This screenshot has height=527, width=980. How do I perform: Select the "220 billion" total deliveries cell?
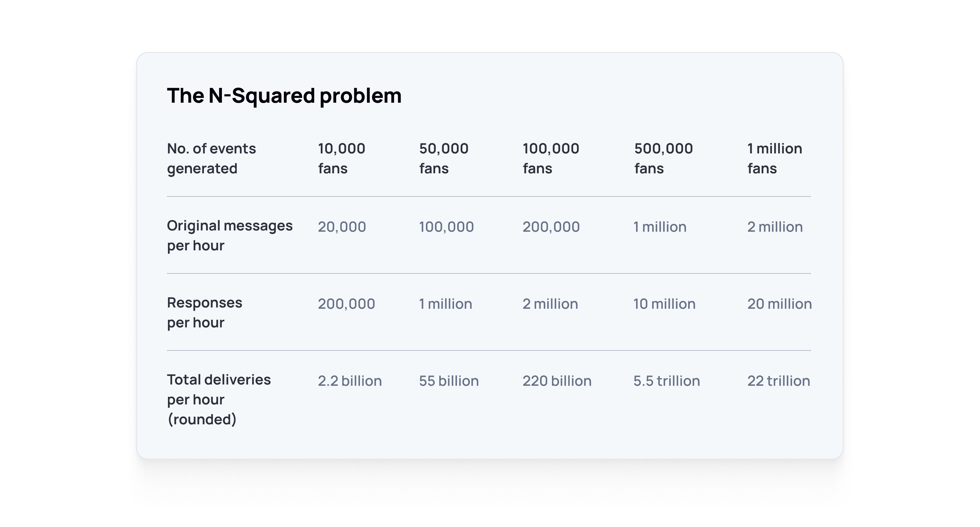[556, 381]
